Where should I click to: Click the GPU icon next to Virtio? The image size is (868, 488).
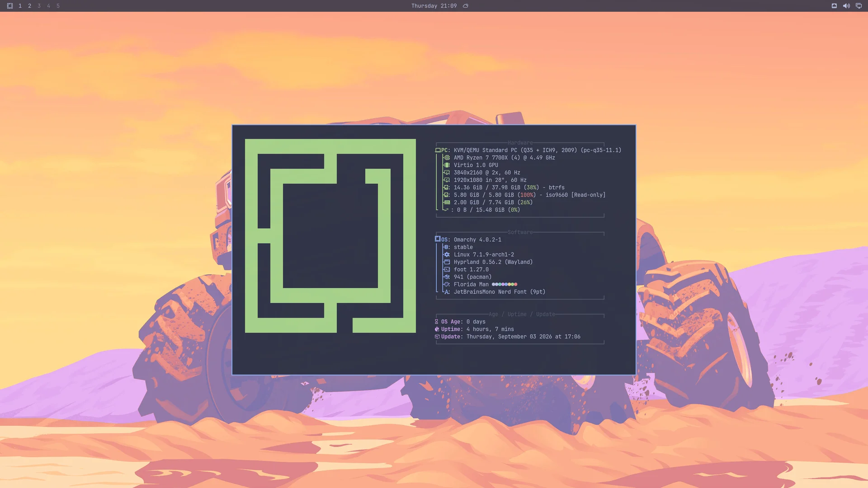447,165
